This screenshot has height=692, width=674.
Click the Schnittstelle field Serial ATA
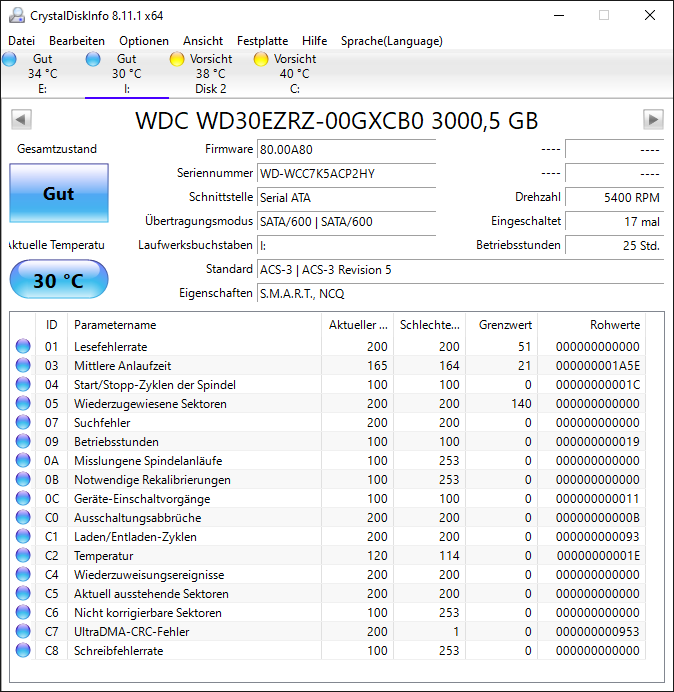coord(346,197)
